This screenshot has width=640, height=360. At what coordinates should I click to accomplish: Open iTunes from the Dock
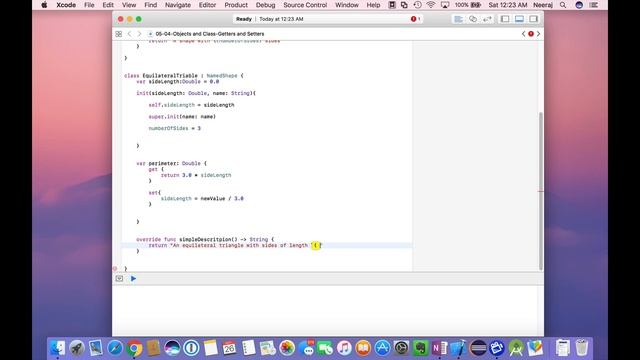344,348
